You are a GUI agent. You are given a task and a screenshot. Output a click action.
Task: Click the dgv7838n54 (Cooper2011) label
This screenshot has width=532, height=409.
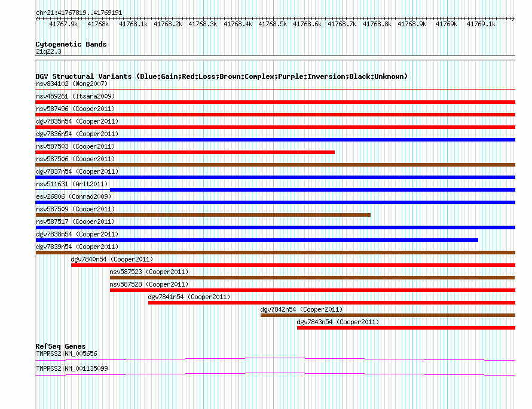click(x=77, y=234)
